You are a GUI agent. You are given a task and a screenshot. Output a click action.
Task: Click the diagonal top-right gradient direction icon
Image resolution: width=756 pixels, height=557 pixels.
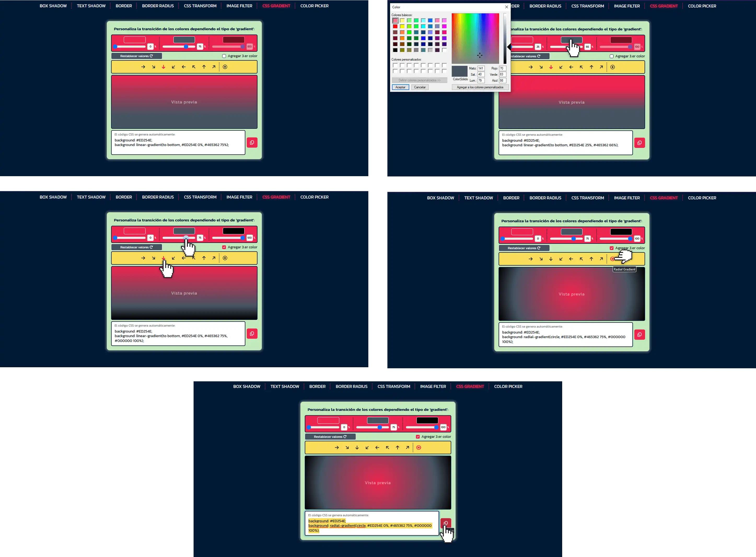pos(214,66)
